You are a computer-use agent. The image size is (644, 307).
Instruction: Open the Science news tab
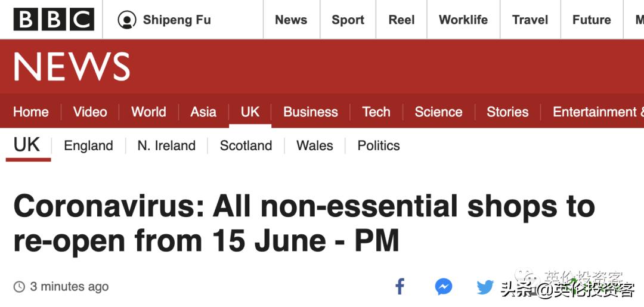tap(438, 112)
